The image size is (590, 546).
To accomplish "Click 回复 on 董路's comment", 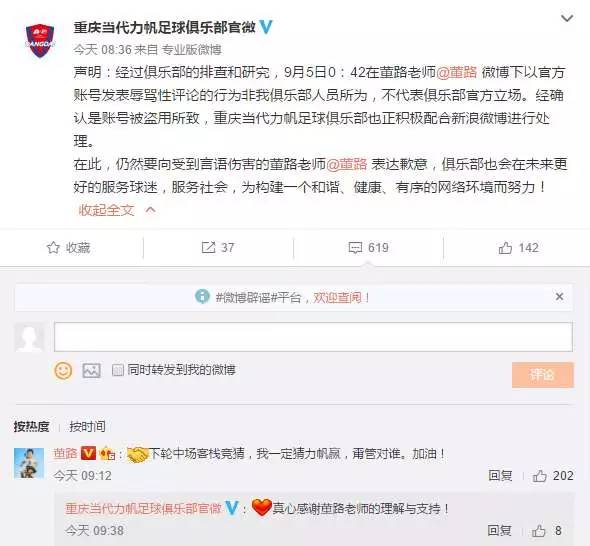I will [500, 476].
